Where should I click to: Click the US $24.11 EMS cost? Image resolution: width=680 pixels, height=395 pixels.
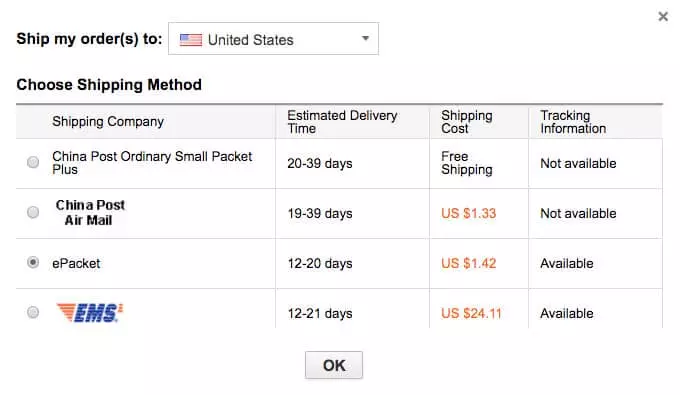tap(471, 313)
